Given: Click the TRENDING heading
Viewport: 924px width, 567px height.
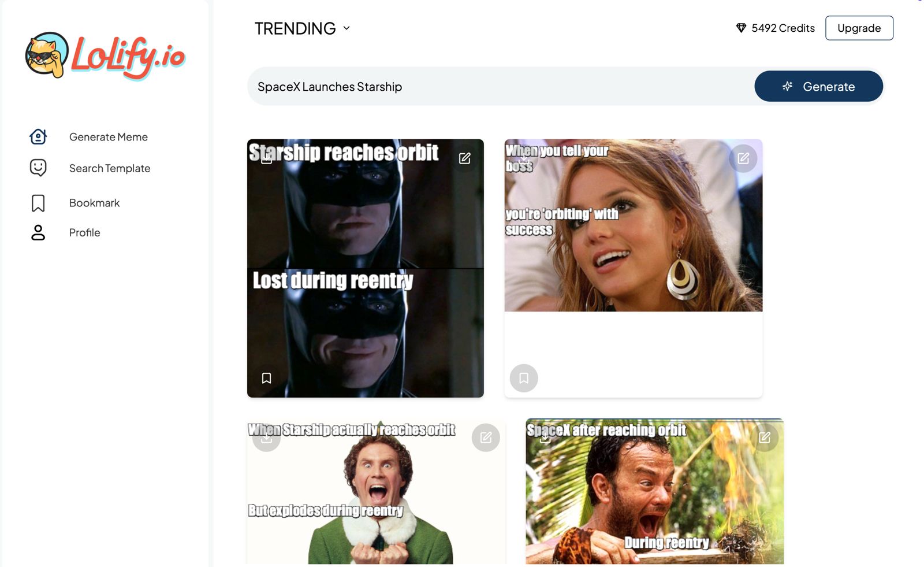Looking at the screenshot, I should 295,28.
